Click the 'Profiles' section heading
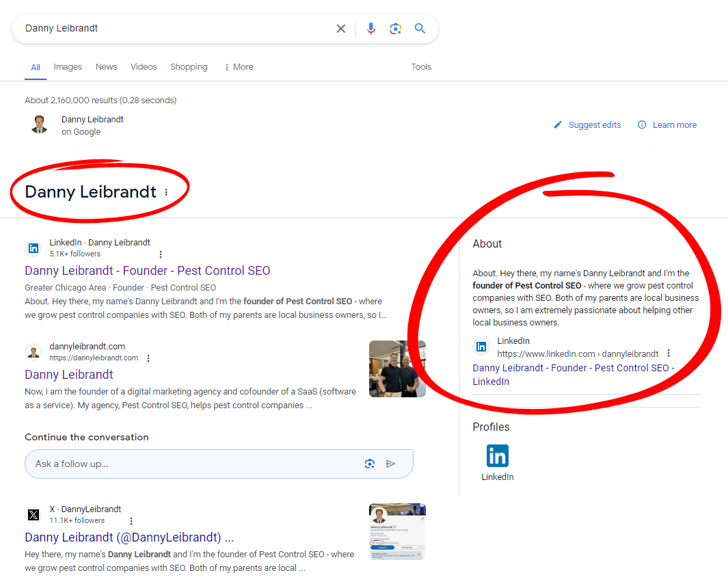This screenshot has height=586, width=728. (x=491, y=427)
